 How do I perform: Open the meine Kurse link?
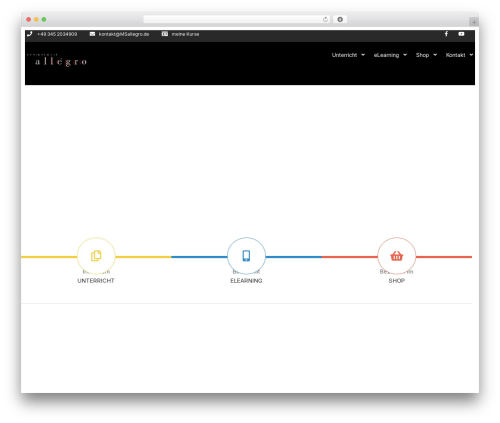185,34
